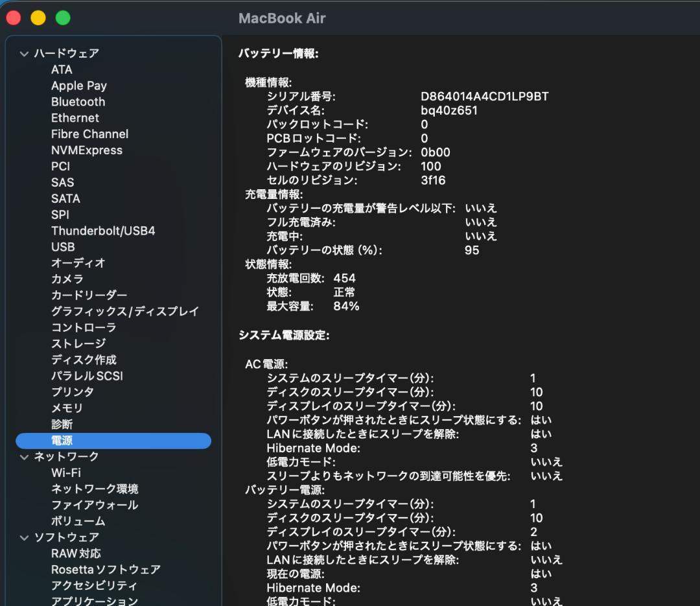Collapse the ソフトウェア disclosure triangle

point(24,537)
